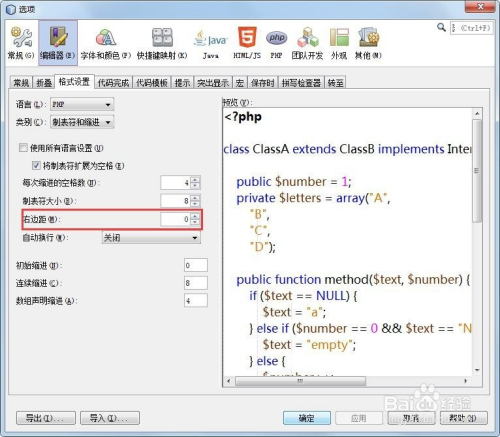The height and width of the screenshot is (437, 500).
Task: Toggle the 将制表符扩展为空格 checkbox
Action: (36, 165)
